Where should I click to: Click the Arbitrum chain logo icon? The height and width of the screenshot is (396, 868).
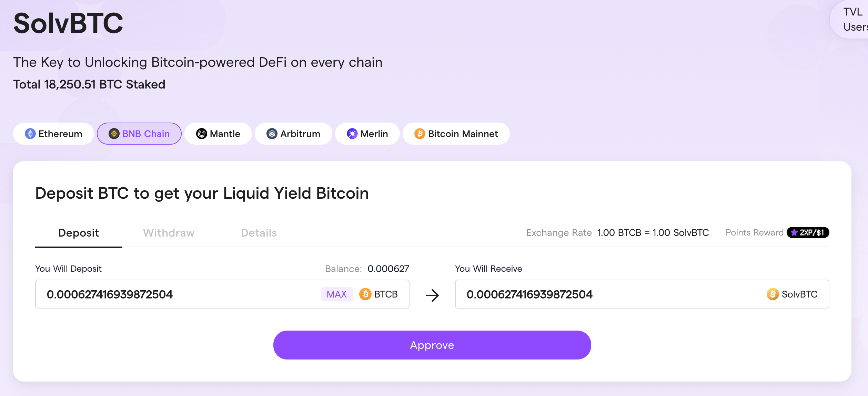tap(272, 134)
